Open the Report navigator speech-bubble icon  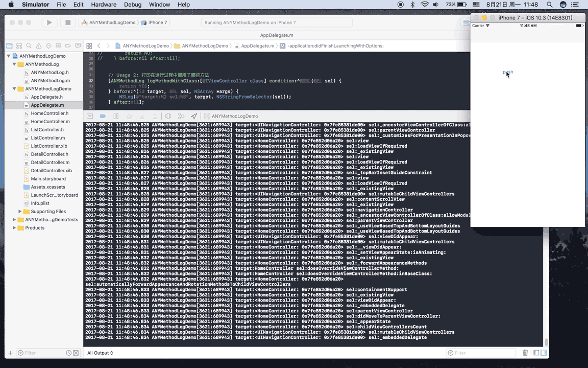coord(78,46)
